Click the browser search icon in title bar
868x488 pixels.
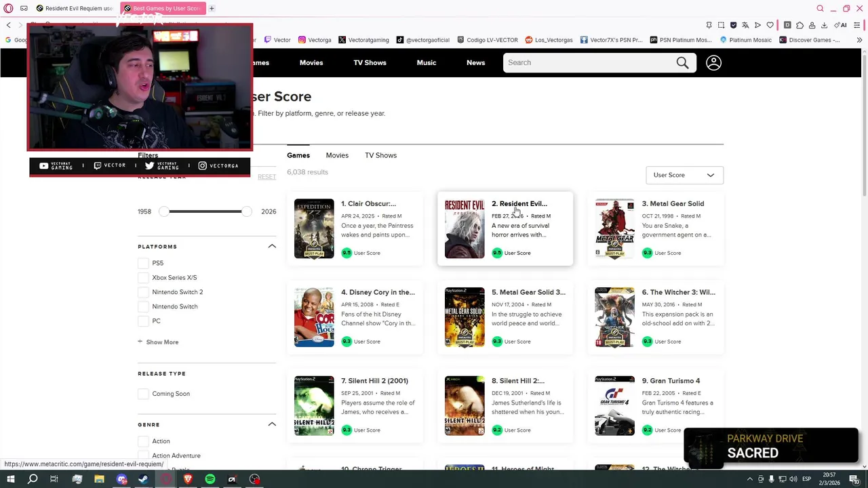tap(820, 8)
